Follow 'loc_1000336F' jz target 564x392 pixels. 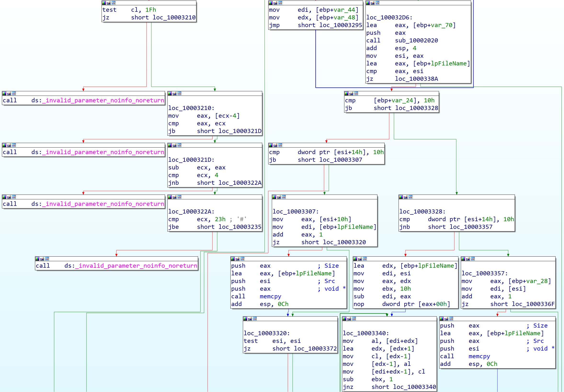[533, 304]
